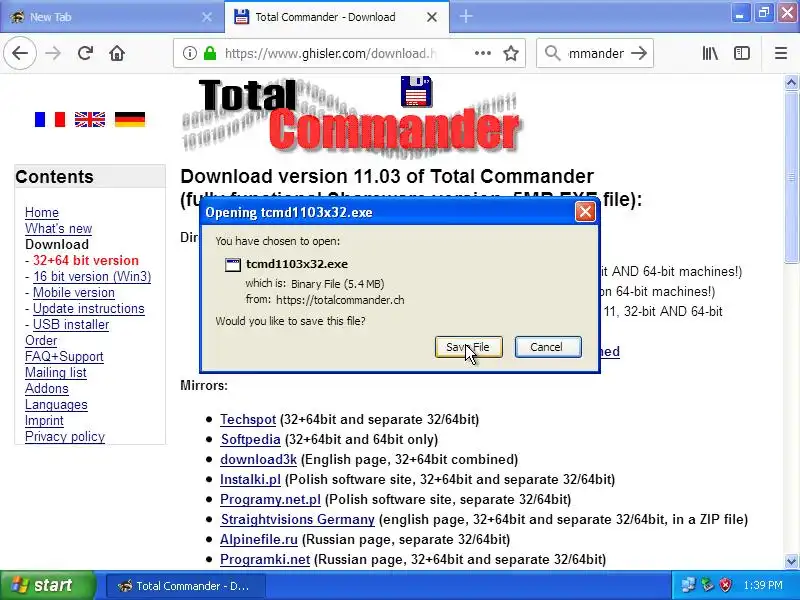800x600 pixels.
Task: Open page actions three-dot menu
Action: pos(482,53)
